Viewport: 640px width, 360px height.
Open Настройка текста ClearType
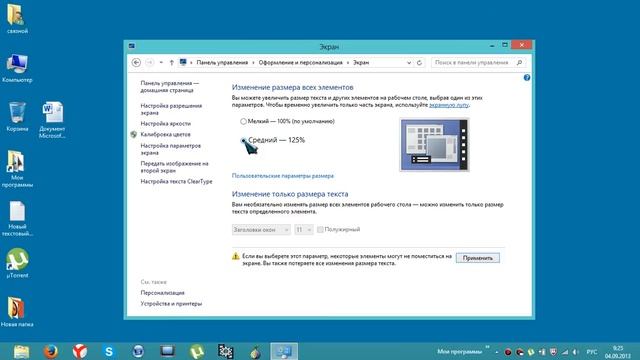pyautogui.click(x=176, y=181)
